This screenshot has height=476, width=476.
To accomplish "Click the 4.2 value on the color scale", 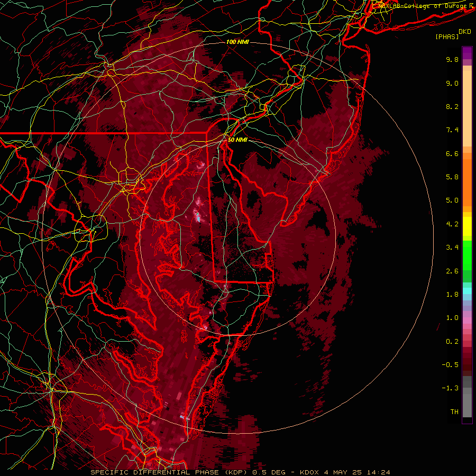I will point(452,224).
